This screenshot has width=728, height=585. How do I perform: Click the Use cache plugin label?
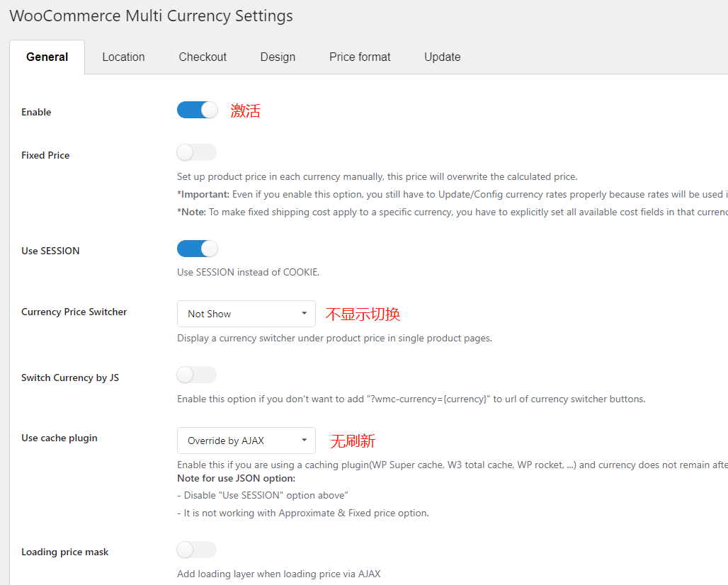pos(59,438)
